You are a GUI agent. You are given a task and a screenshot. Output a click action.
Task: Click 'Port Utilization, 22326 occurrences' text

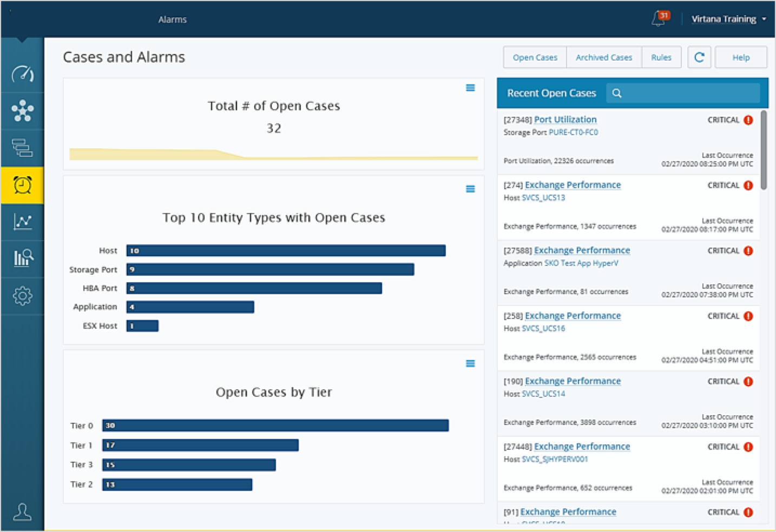point(558,161)
